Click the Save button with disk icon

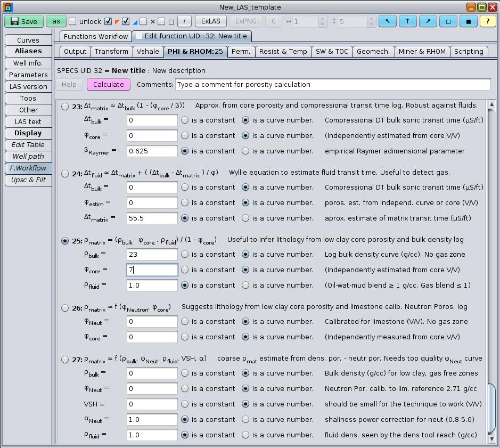[24, 21]
